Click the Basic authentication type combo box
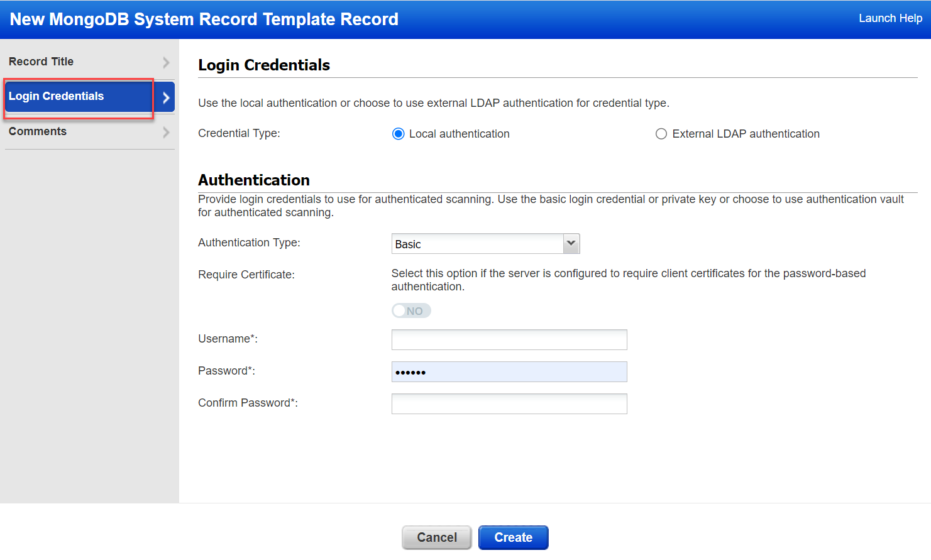Viewport: 931px width, 560px height. pyautogui.click(x=478, y=244)
